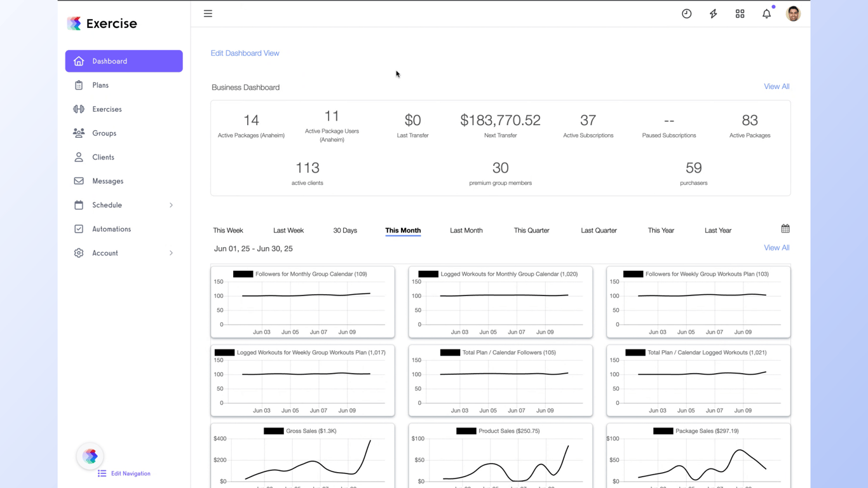
Task: Toggle Total Plan / Calendar Followers legend
Action: (450, 353)
